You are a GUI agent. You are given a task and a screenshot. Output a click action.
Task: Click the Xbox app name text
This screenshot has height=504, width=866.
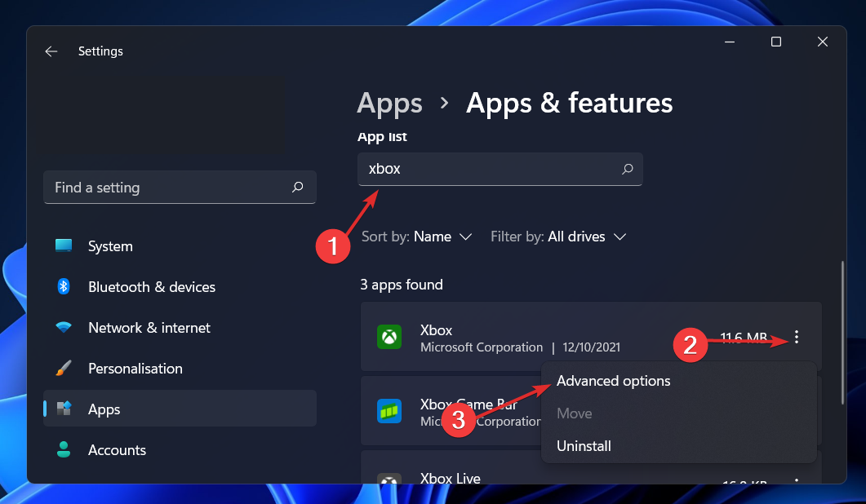[437, 330]
